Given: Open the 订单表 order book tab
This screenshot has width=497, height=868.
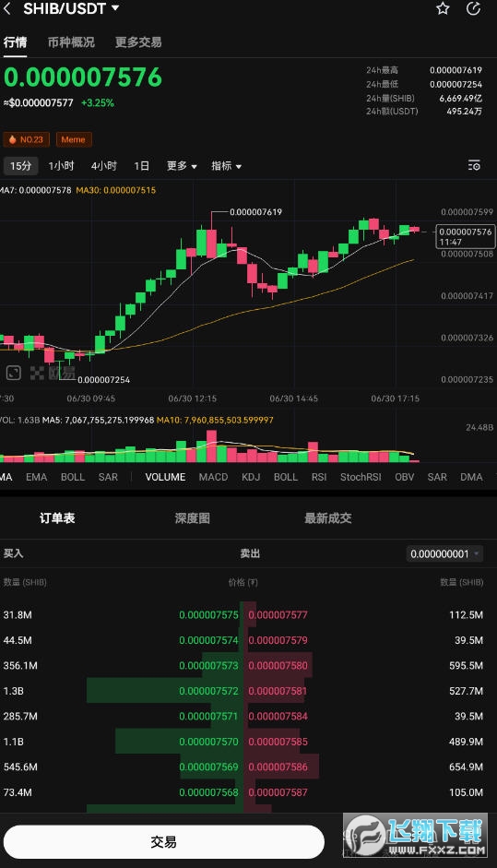Looking at the screenshot, I should (57, 518).
